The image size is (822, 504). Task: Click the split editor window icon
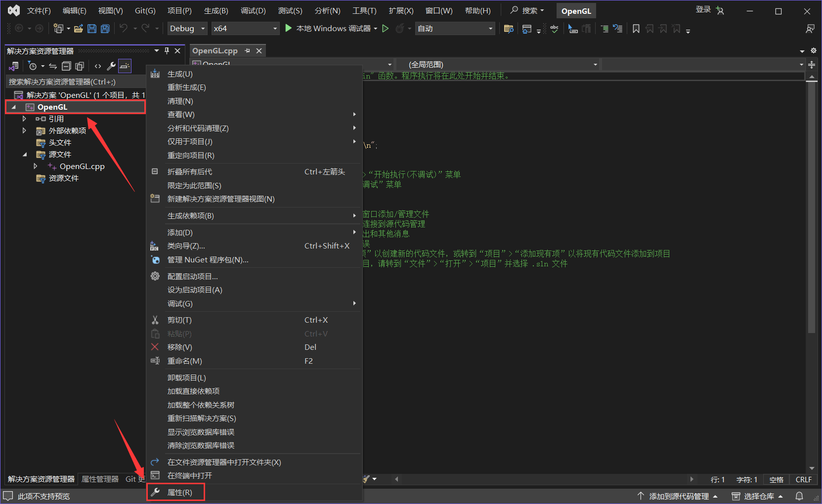coord(812,65)
